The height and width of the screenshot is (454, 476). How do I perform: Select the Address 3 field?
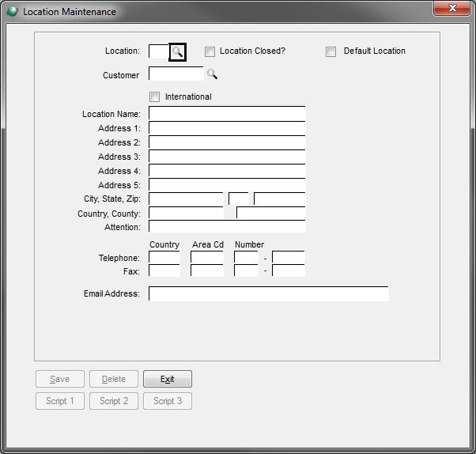[x=227, y=157]
